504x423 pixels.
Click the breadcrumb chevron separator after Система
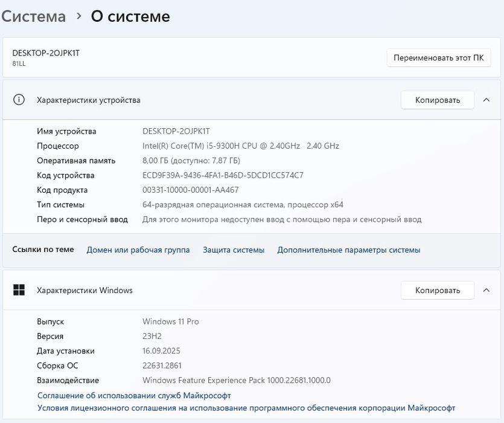(x=78, y=16)
